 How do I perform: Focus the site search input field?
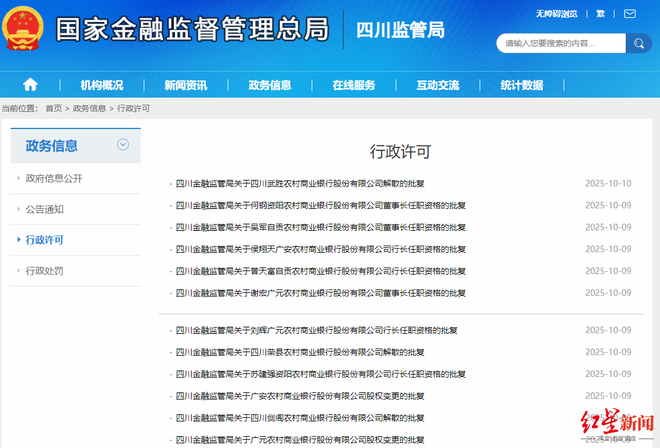point(560,44)
